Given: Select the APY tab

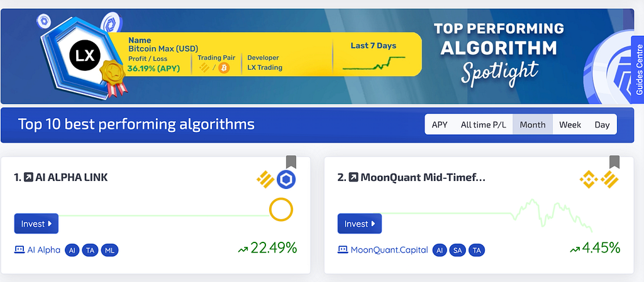Looking at the screenshot, I should tap(440, 124).
